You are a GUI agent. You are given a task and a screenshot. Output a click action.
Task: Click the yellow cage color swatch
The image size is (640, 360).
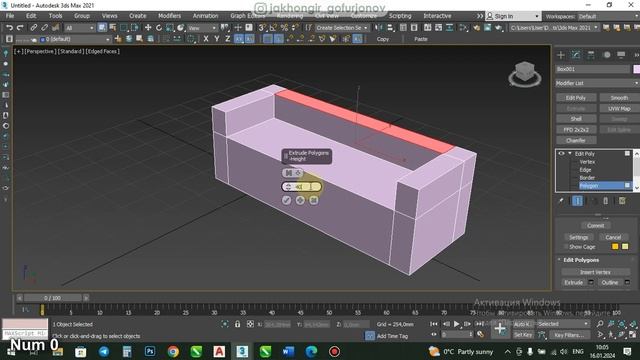coord(625,247)
